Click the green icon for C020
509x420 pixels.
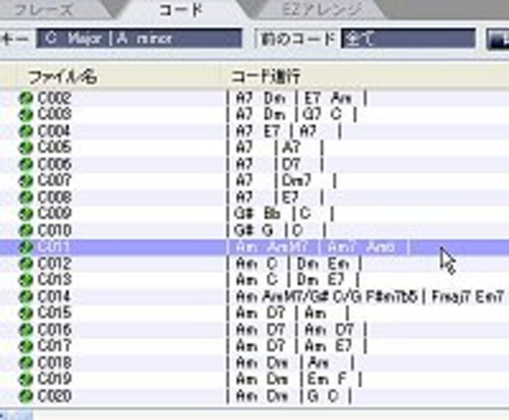click(x=25, y=396)
